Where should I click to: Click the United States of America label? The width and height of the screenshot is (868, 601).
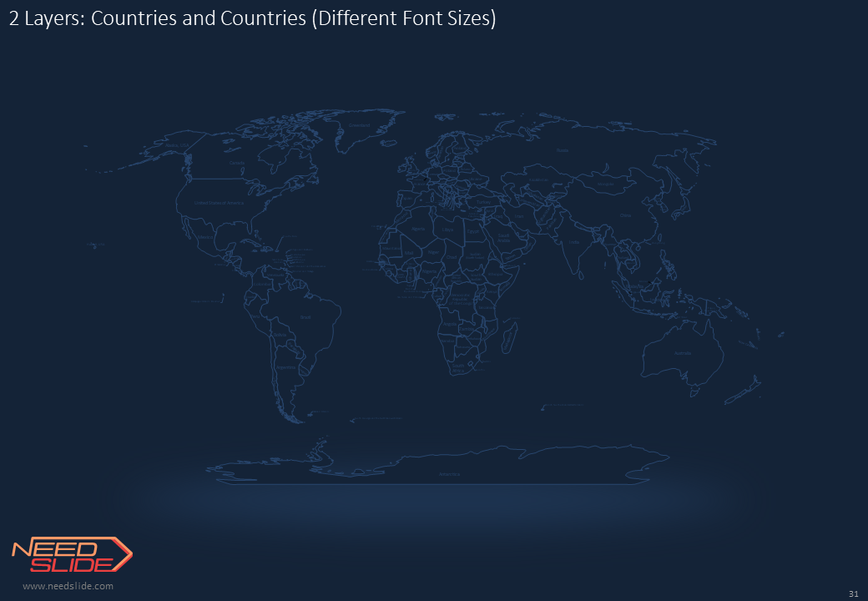219,203
